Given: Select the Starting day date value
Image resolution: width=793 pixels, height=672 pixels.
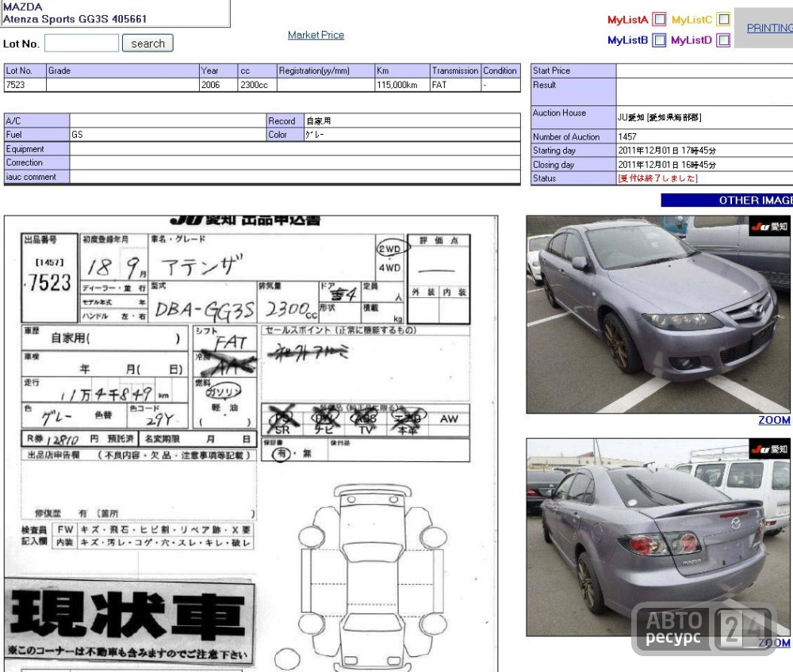Looking at the screenshot, I should click(667, 151).
